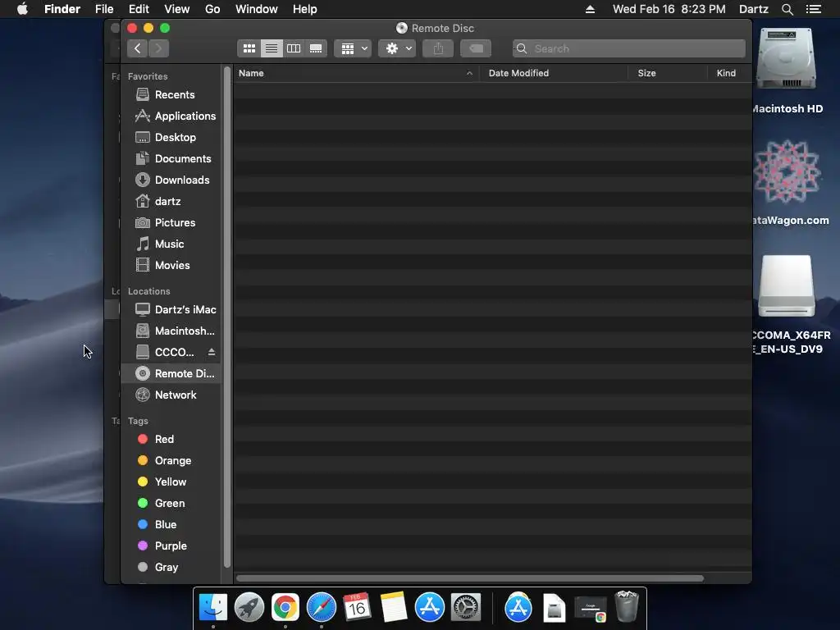
Task: Switch to list view in Finder toolbar
Action: pos(272,48)
